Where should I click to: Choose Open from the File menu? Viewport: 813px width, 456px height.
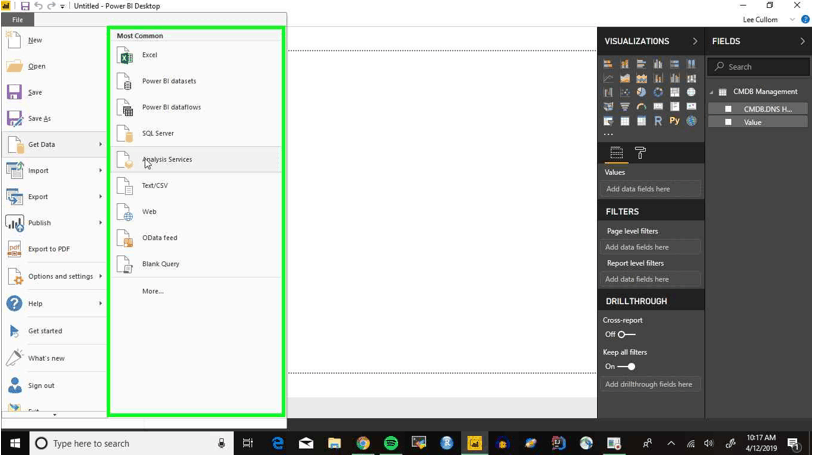[x=54, y=66]
